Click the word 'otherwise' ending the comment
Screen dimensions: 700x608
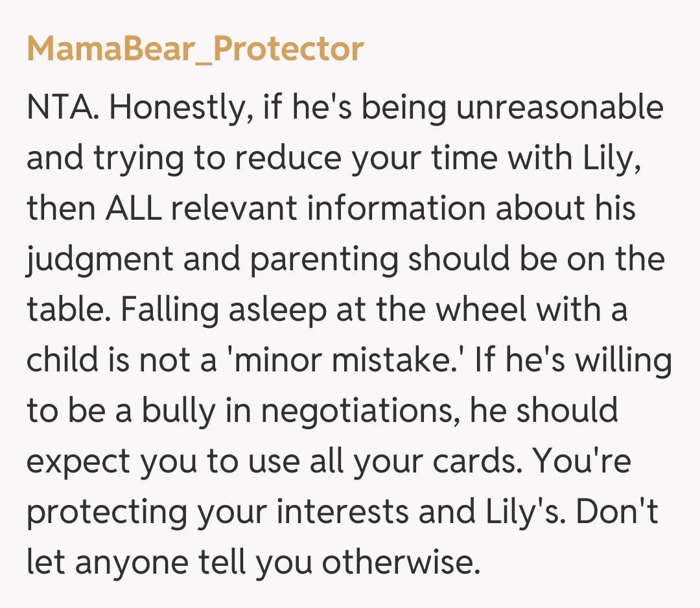401,563
